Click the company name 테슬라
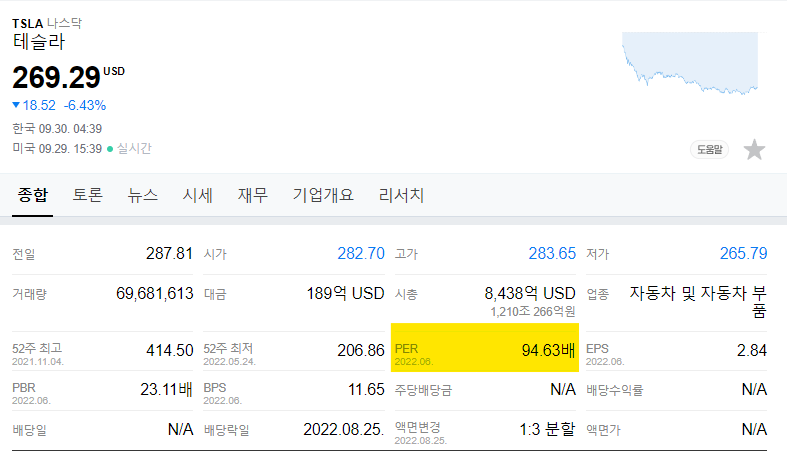 [39, 42]
